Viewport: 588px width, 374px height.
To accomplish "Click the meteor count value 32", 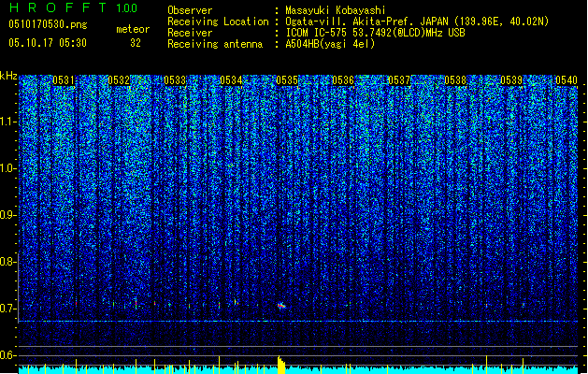I will [136, 43].
